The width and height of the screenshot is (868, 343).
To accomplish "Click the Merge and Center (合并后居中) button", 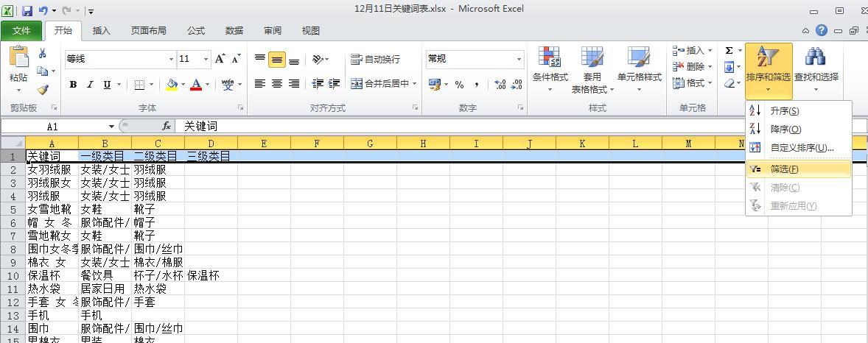I will 384,84.
